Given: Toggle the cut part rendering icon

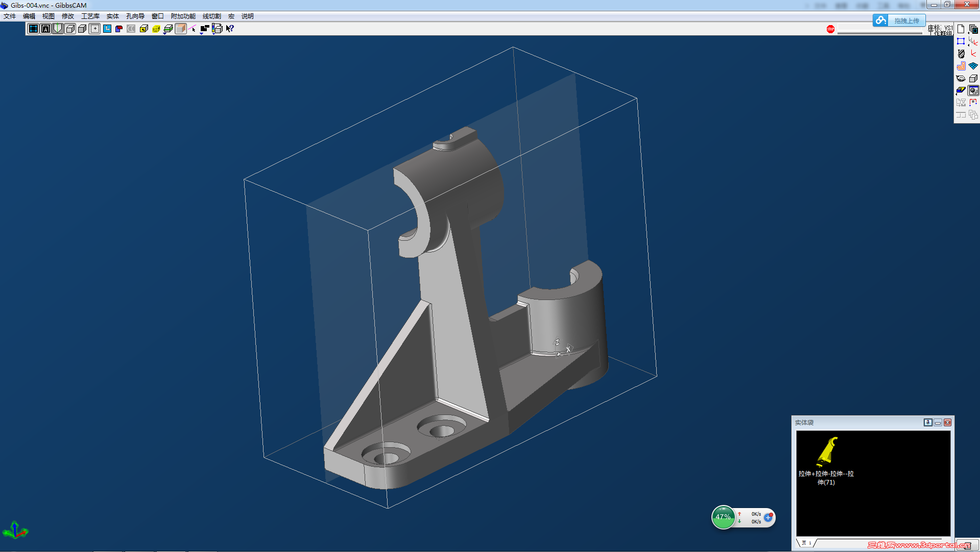Looking at the screenshot, I should pyautogui.click(x=973, y=90).
